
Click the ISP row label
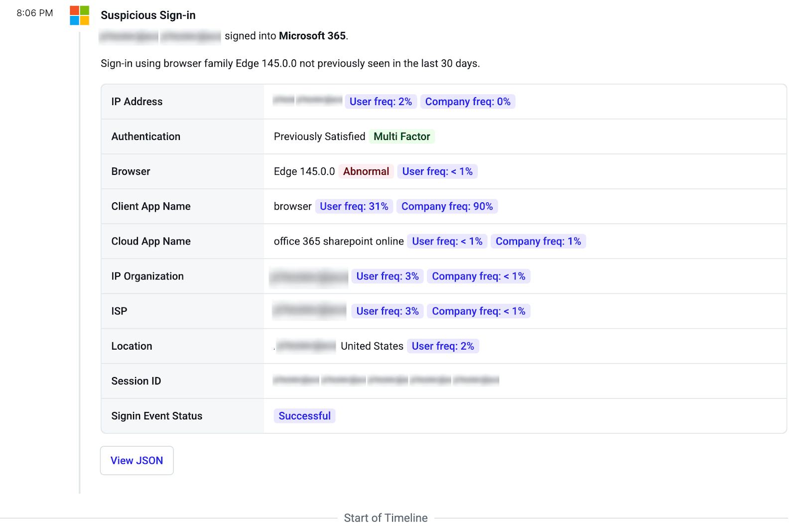120,311
